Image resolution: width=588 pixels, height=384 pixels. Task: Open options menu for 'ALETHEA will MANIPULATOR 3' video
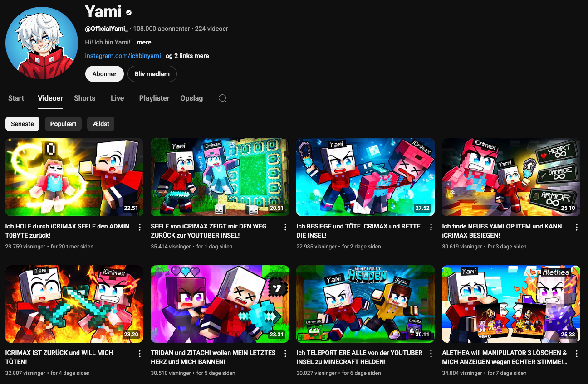577,354
